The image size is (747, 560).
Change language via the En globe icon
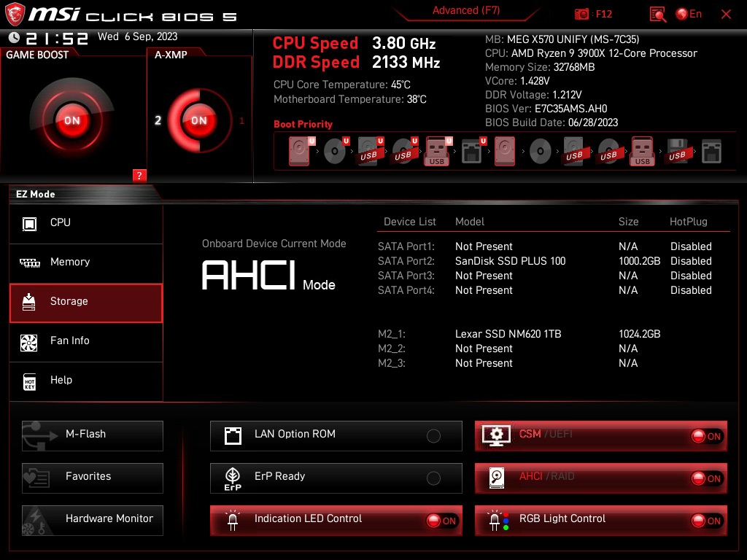pos(689,14)
